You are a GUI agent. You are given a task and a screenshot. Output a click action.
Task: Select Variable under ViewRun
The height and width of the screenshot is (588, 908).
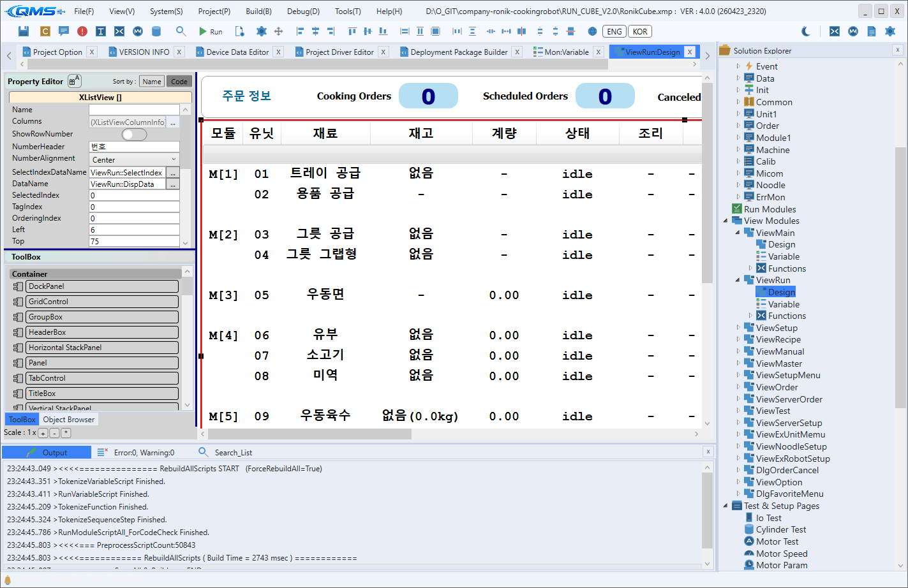click(x=784, y=304)
